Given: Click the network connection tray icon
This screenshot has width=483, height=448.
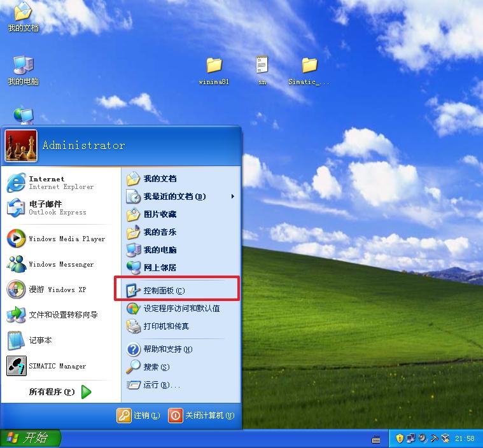Looking at the screenshot, I should coord(411,438).
